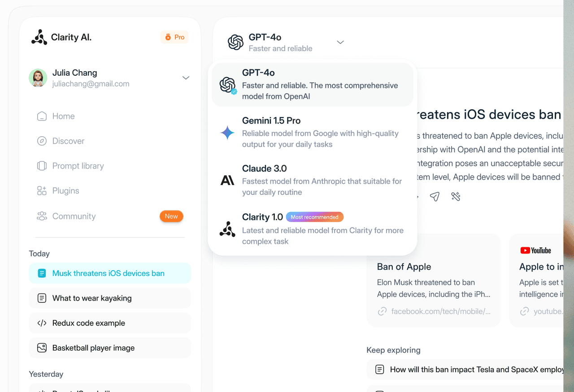Screen dimensions: 574x392
Task: Click the link icon beside facebook.com/tech/mobile
Action: pos(382,311)
